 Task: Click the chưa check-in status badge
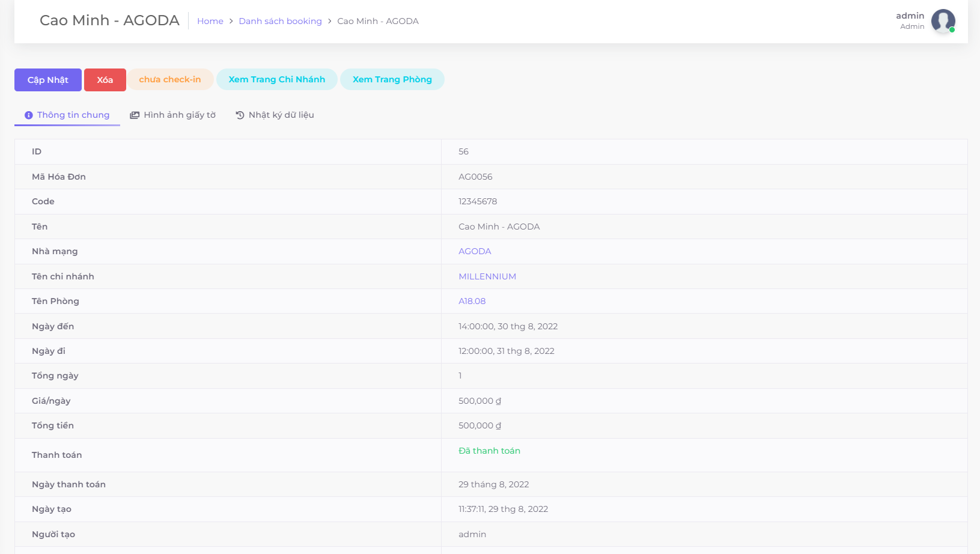coord(170,79)
